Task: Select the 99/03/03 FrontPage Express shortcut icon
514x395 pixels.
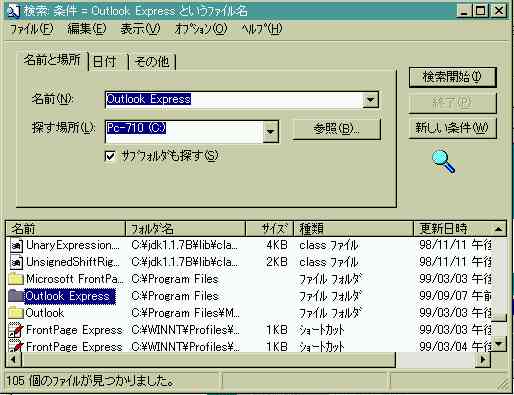Action: [x=16, y=330]
